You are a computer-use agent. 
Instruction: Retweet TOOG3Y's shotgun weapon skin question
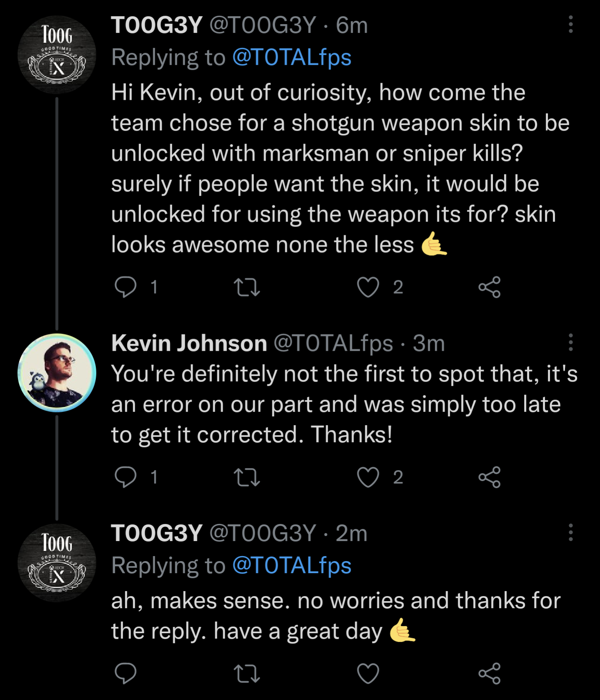[x=247, y=287]
